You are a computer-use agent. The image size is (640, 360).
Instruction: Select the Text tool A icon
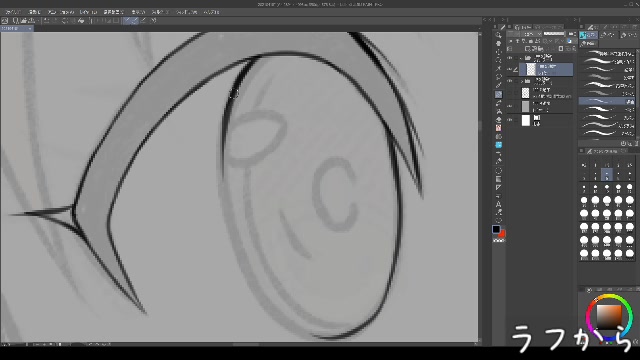(x=498, y=204)
